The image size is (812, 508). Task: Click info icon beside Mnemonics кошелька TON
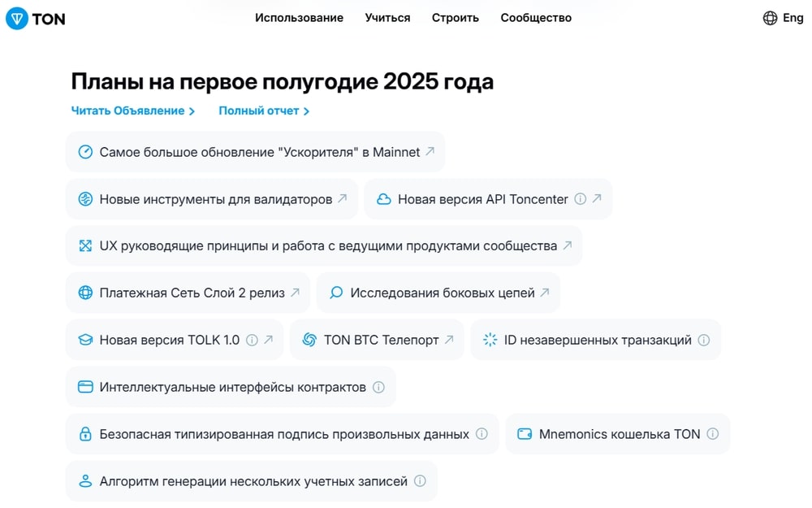click(713, 434)
